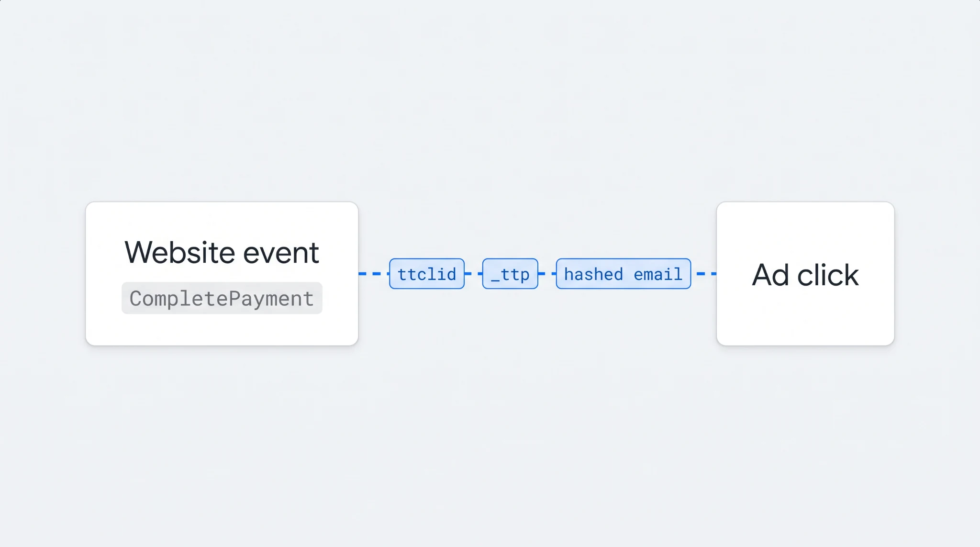Click blank area above "Ad click" inside right card
Screen dimensions: 980x547
805,231
